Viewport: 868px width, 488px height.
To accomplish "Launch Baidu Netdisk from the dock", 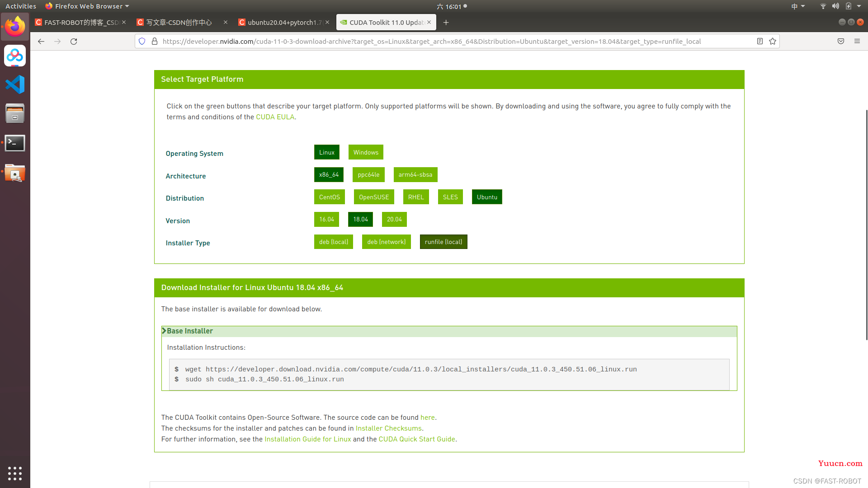I will 15,56.
